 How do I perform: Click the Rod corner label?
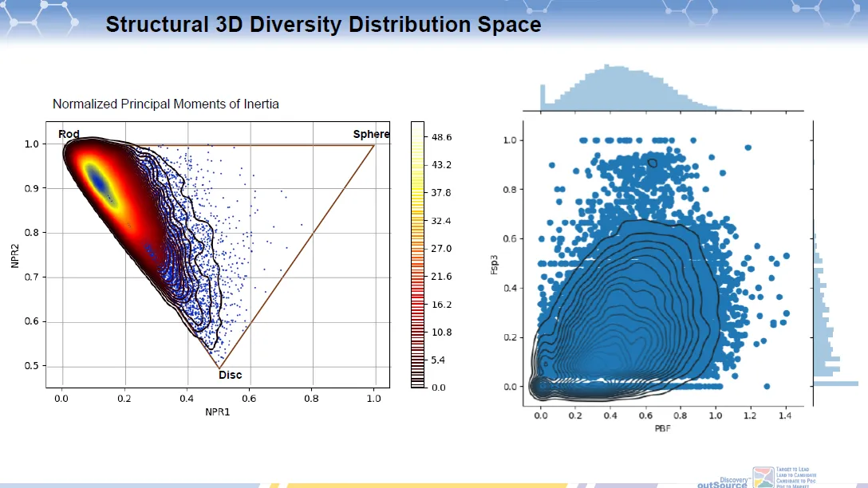69,134
